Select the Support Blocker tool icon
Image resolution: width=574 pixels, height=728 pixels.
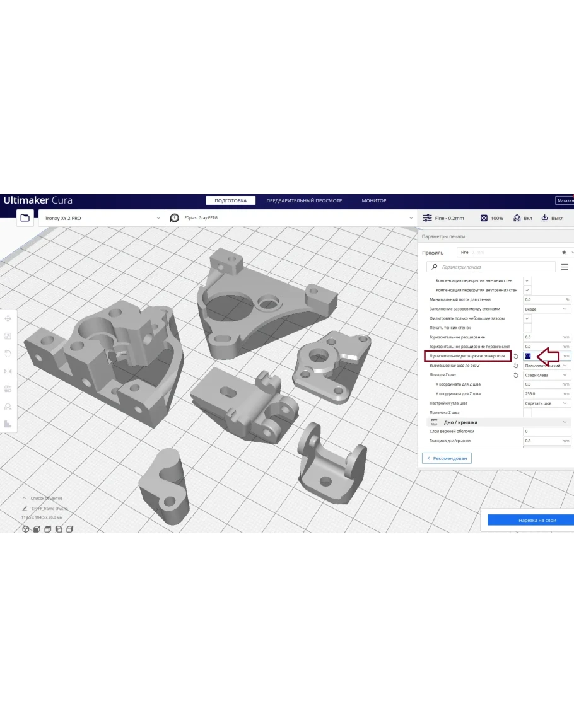[8, 407]
